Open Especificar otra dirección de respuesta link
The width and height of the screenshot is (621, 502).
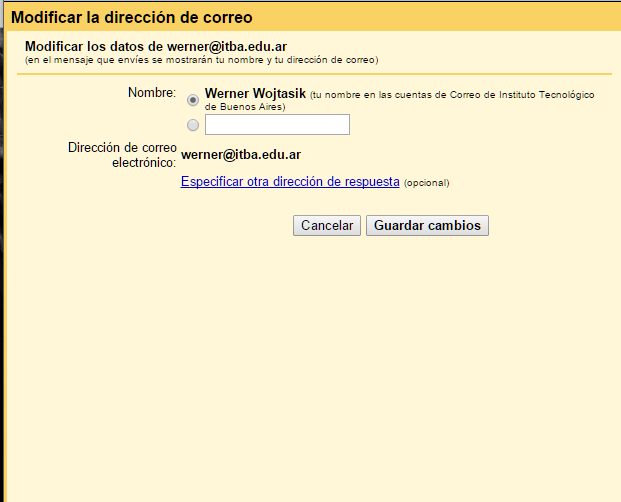(x=290, y=182)
